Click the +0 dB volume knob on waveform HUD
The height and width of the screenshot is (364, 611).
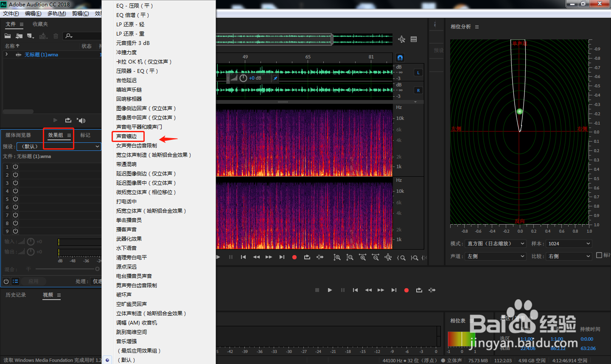point(243,78)
